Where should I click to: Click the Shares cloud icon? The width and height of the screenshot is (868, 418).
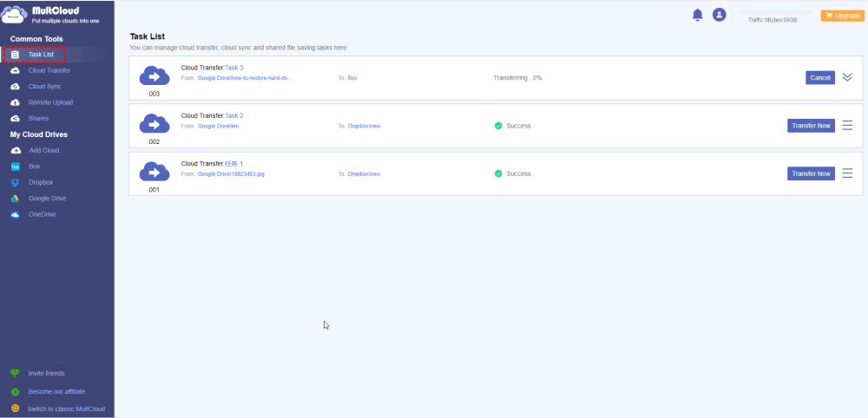(x=16, y=118)
